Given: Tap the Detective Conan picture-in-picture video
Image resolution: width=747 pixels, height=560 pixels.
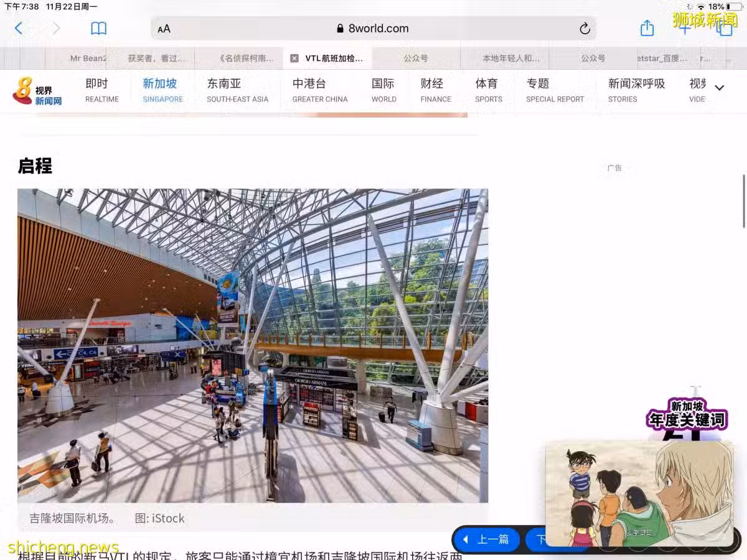Looking at the screenshot, I should [x=639, y=493].
